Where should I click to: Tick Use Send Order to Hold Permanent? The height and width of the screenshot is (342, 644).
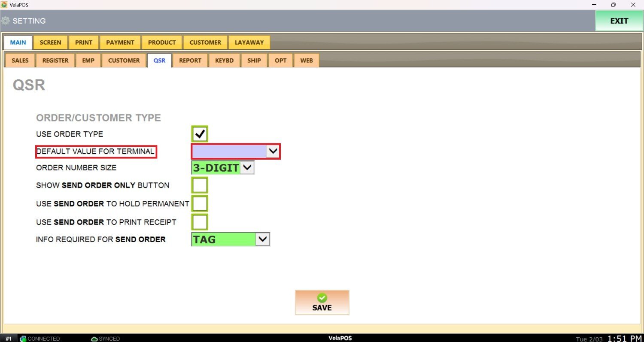(x=200, y=203)
